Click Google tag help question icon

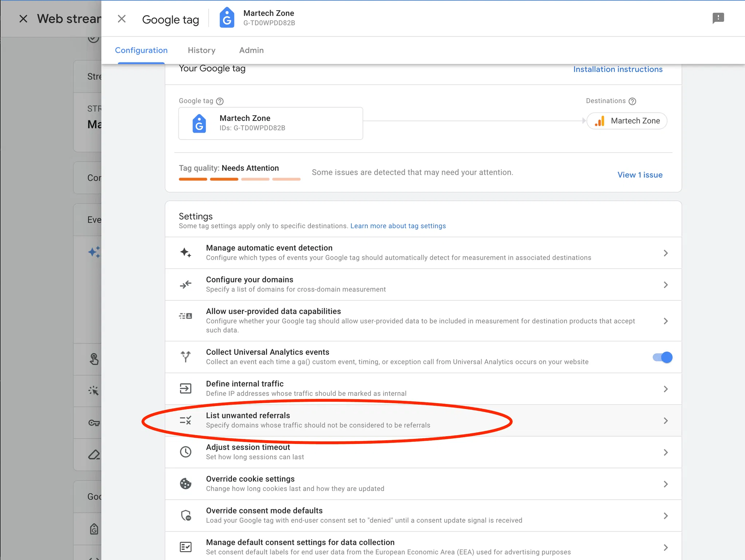(220, 101)
